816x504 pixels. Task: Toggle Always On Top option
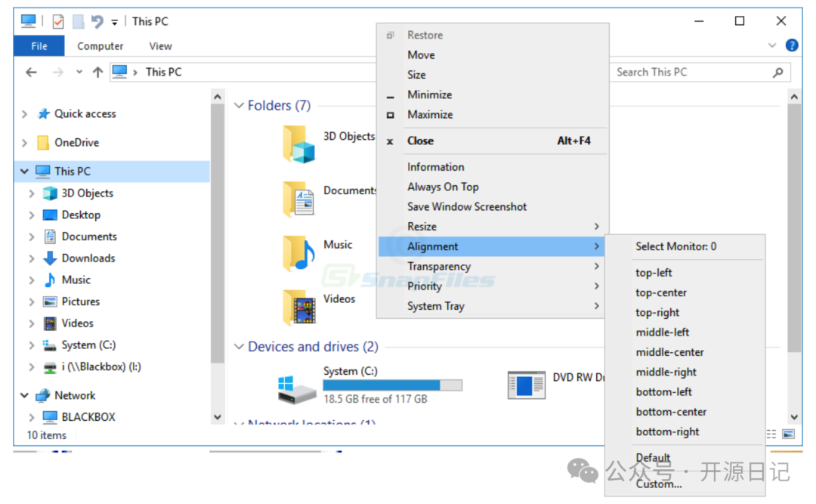(x=443, y=187)
